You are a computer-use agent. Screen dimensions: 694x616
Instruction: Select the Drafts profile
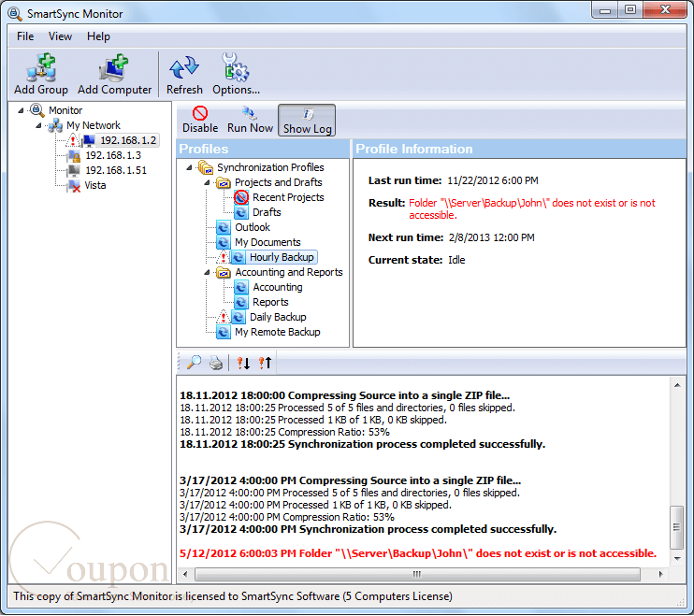[267, 212]
